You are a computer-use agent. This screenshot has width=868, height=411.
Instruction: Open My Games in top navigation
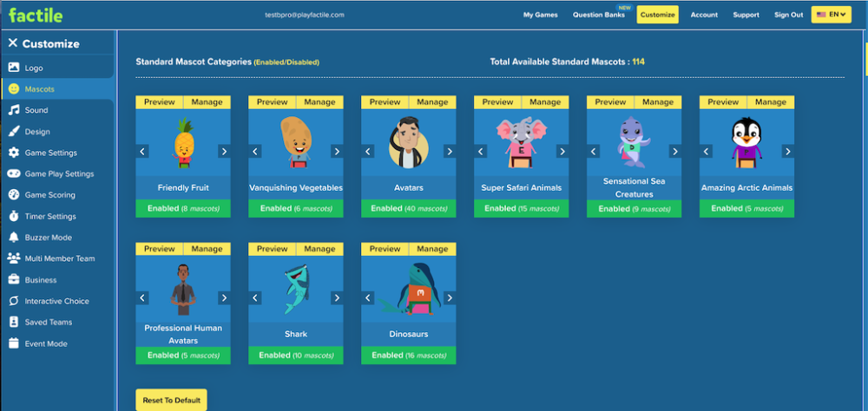pyautogui.click(x=540, y=15)
